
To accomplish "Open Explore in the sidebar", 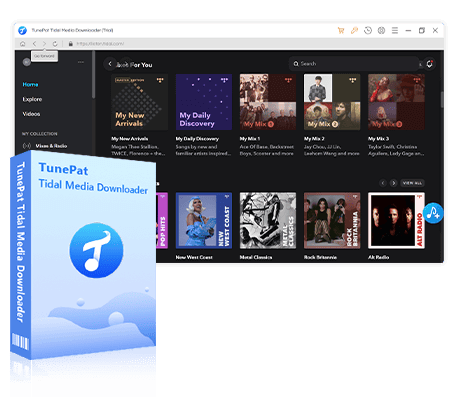I will click(32, 99).
